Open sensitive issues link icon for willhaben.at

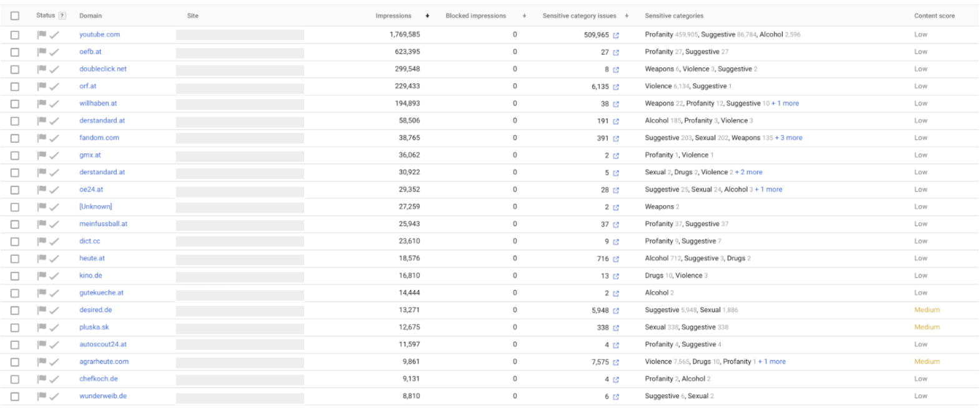pyautogui.click(x=616, y=104)
